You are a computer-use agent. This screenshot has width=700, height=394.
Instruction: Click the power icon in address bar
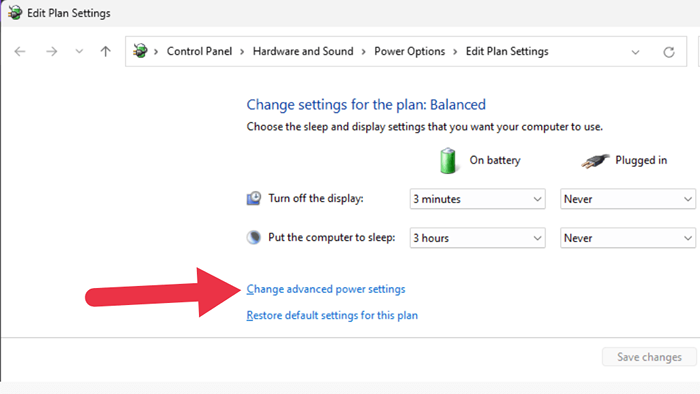[x=140, y=51]
